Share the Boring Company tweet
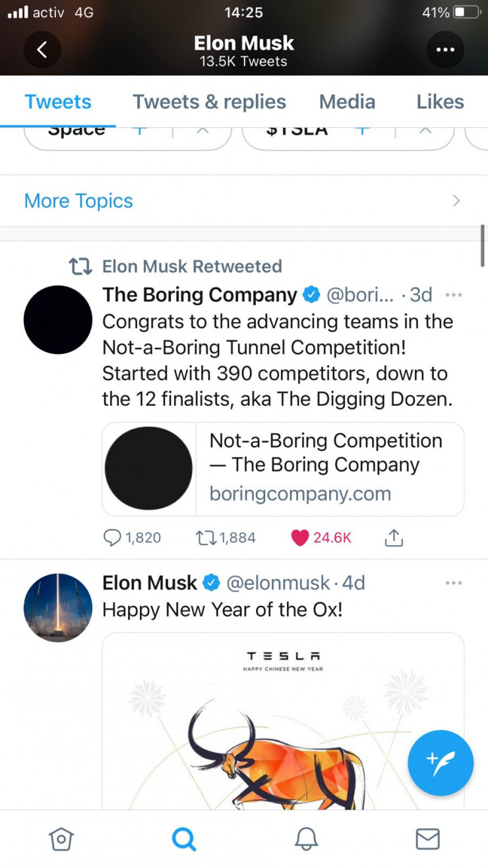Viewport: 488px width, 868px height. click(x=393, y=538)
